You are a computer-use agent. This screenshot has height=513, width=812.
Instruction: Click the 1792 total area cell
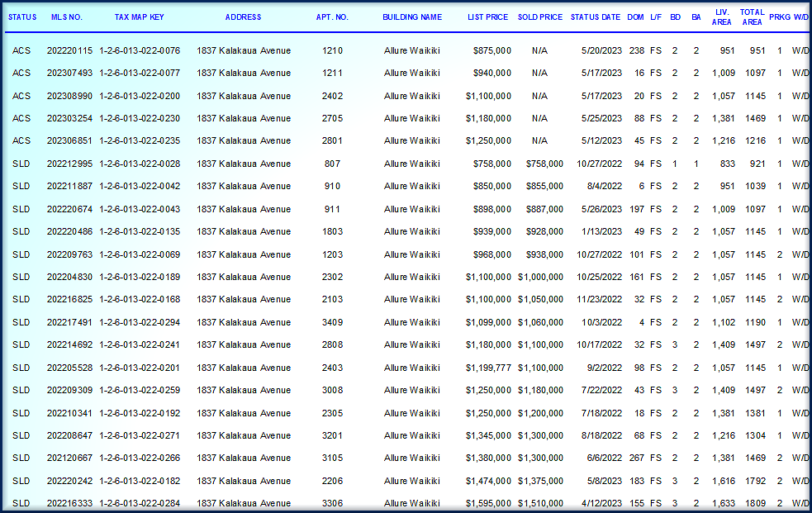click(756, 482)
